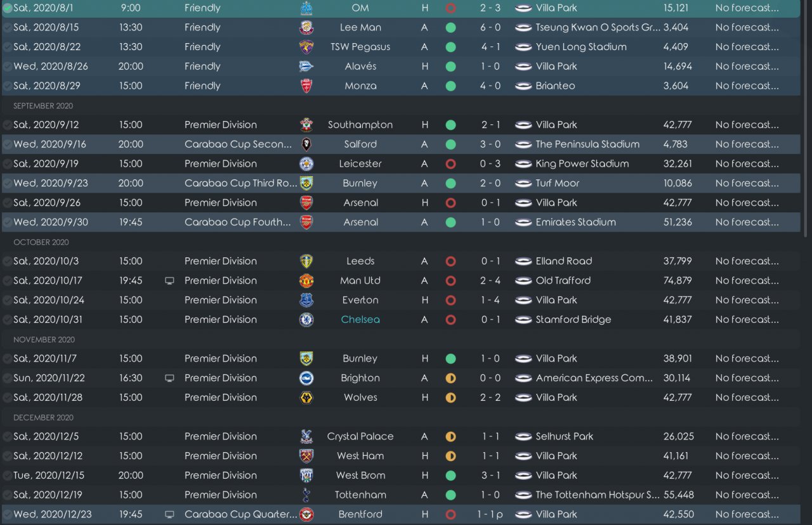Click the TV icon on Man Utd fixture
The width and height of the screenshot is (812, 525).
(x=169, y=281)
